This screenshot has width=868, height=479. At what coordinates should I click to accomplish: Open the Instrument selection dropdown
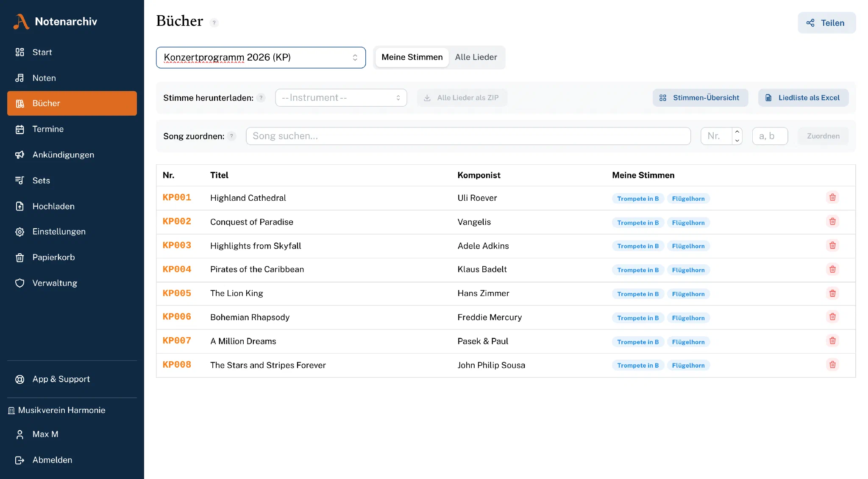pos(341,98)
